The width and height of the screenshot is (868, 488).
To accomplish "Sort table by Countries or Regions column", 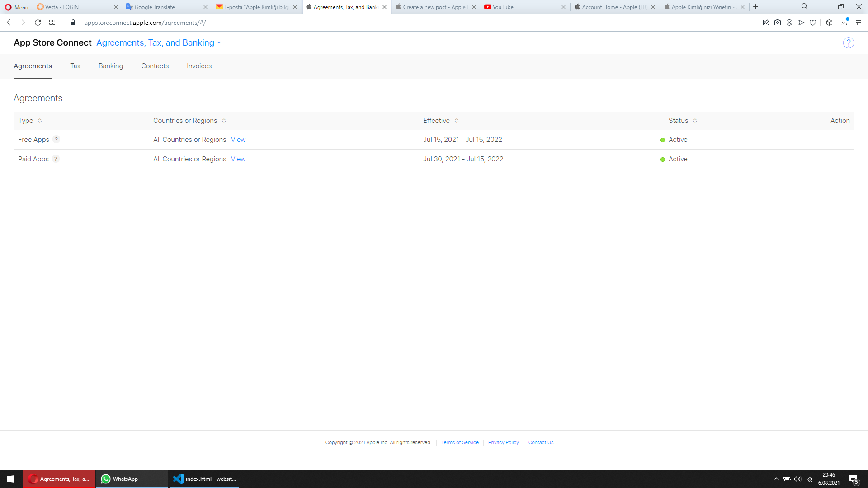I will 190,121.
